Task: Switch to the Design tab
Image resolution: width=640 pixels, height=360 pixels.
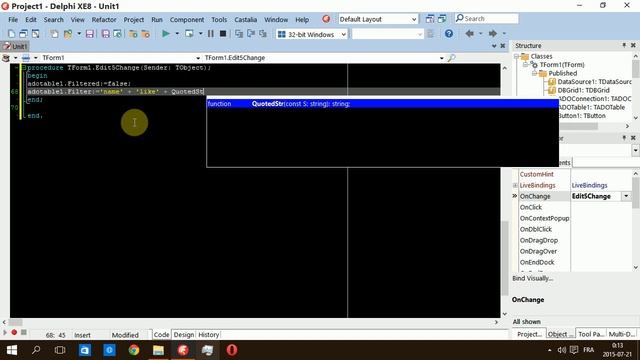Action: pyautogui.click(x=184, y=335)
